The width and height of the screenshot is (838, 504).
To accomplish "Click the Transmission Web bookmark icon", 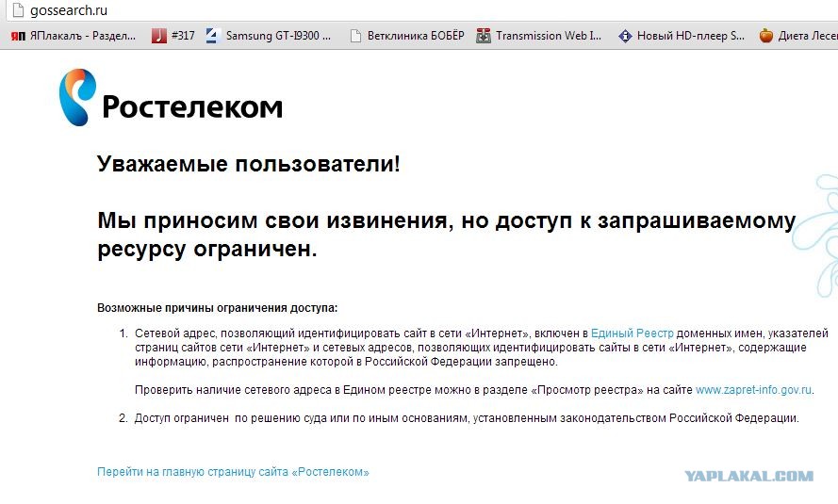I will (484, 36).
